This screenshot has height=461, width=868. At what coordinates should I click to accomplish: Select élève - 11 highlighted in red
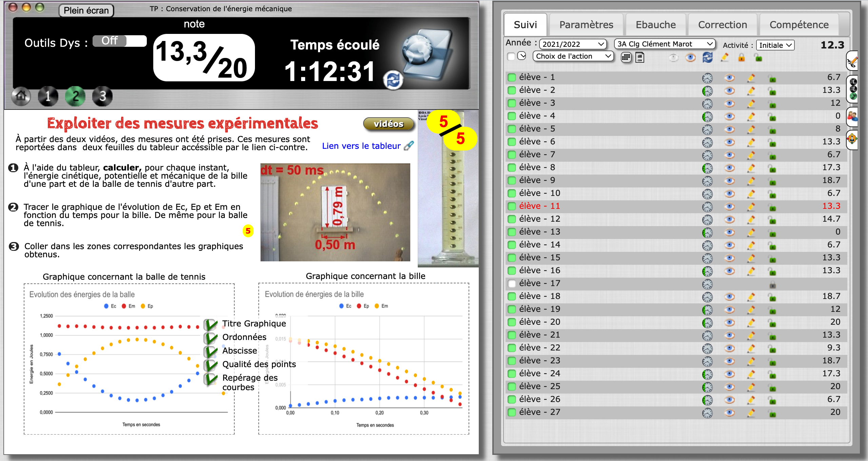(539, 206)
